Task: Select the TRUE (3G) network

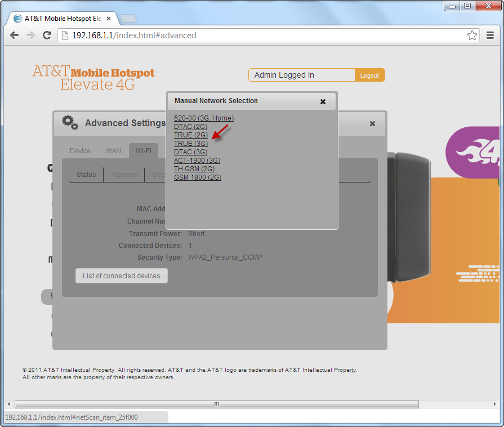Action: coord(191,144)
